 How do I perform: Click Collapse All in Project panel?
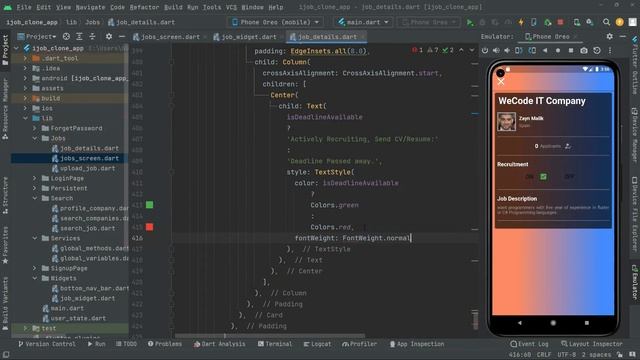(92, 36)
